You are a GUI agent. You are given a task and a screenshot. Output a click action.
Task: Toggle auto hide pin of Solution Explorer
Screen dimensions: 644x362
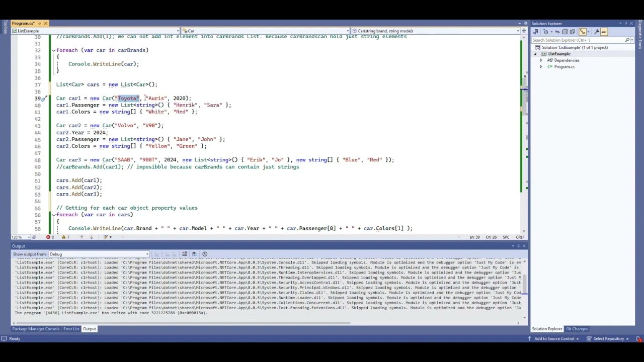(x=626, y=24)
